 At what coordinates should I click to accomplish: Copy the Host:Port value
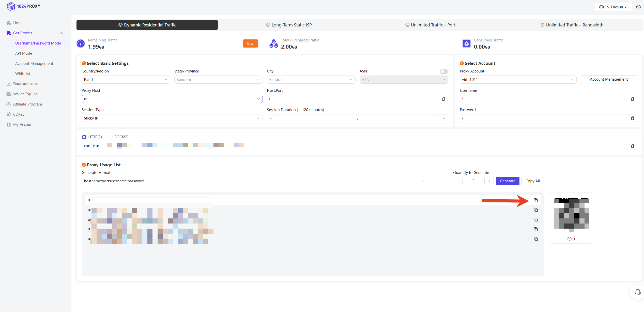point(443,99)
